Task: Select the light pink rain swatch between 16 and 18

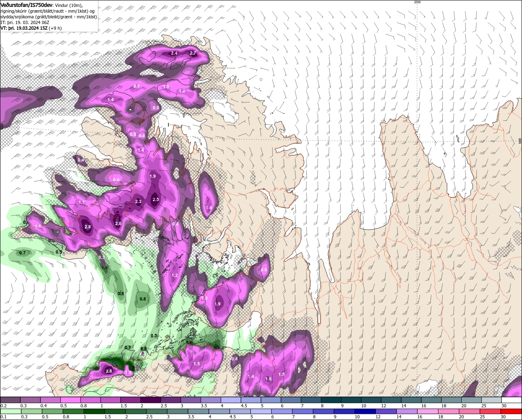Action: 427,411
